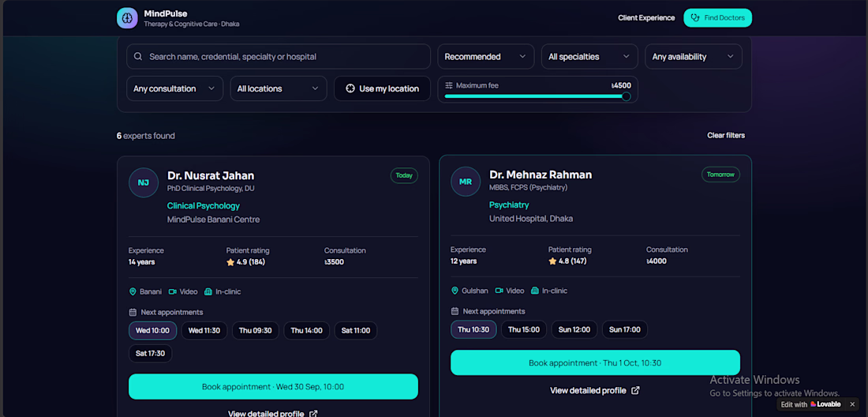
Task: Click the 6 experts found text
Action: [146, 136]
